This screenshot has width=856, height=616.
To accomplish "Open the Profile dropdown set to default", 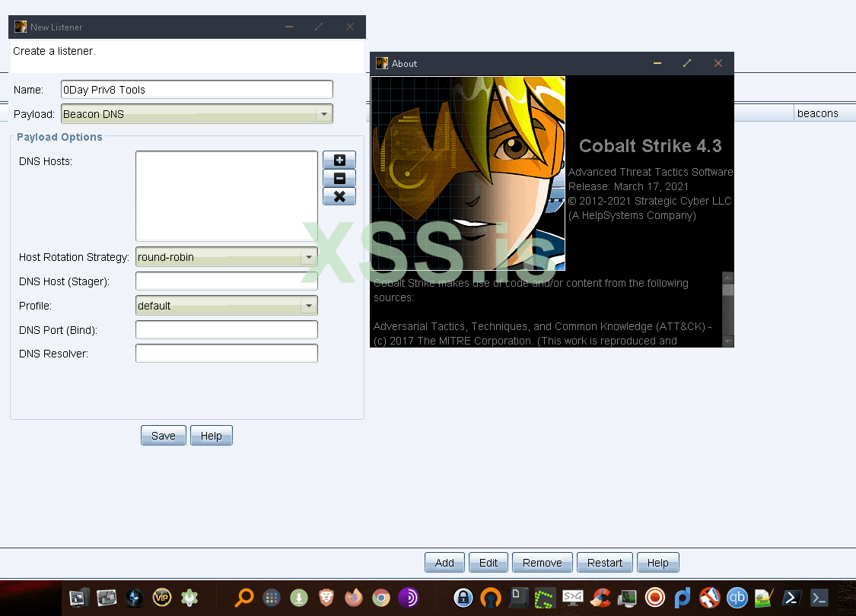I will pos(227,306).
